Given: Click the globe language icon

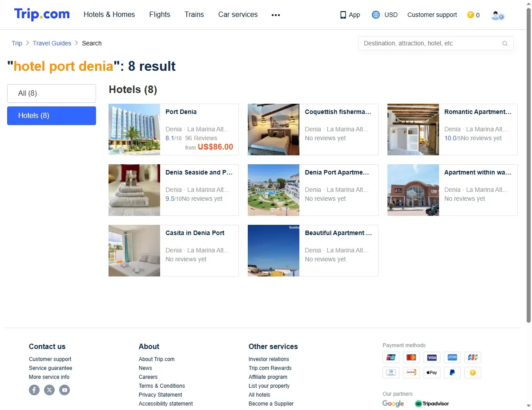Looking at the screenshot, I should point(375,15).
